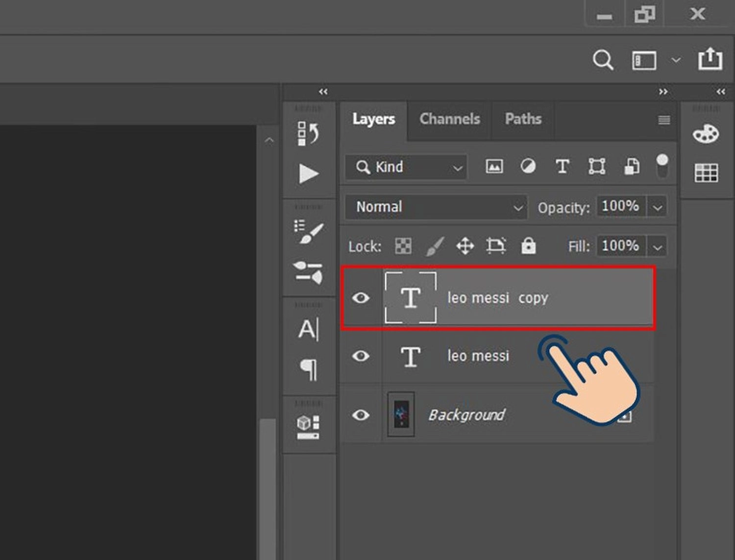
Task: Lock transparent pixels checkerboard icon
Action: [403, 246]
